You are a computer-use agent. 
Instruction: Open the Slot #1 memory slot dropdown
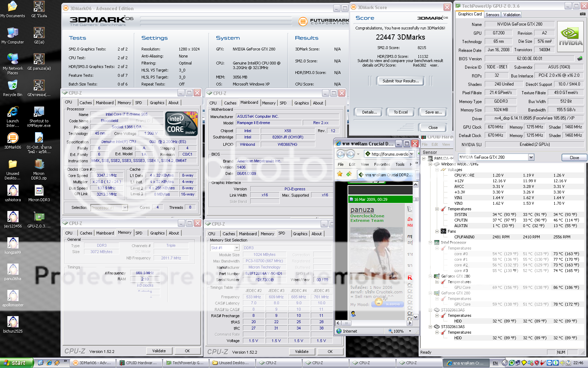(x=237, y=248)
